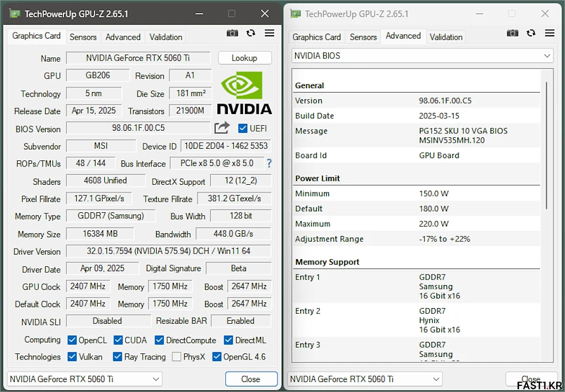Toggle the OpenGL 4.6 checkbox

pyautogui.click(x=216, y=357)
